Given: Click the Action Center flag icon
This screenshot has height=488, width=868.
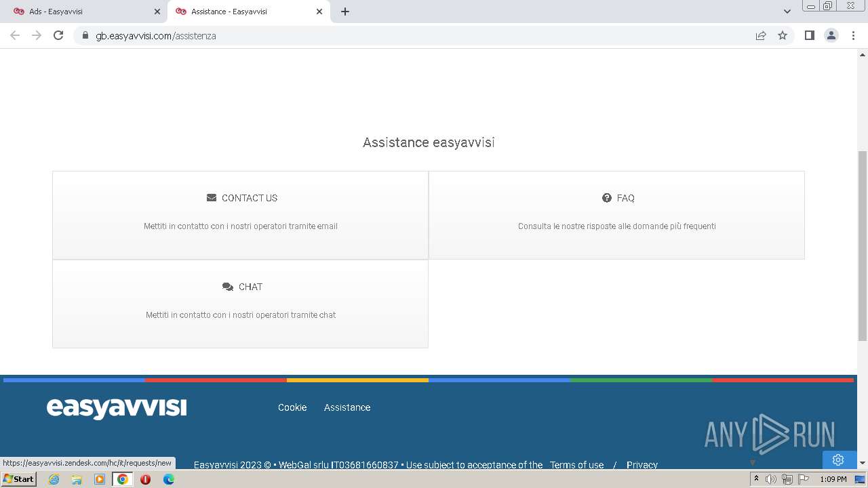Looking at the screenshot, I should (x=804, y=479).
